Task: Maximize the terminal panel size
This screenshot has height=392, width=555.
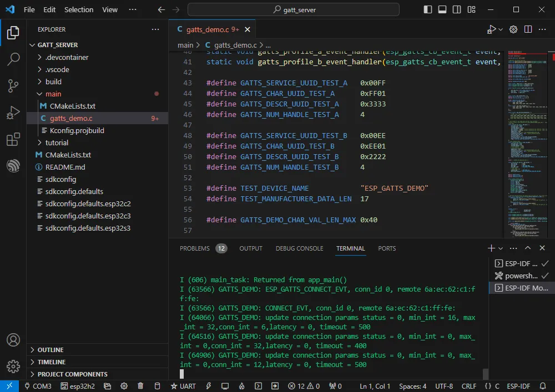Action: coord(528,248)
